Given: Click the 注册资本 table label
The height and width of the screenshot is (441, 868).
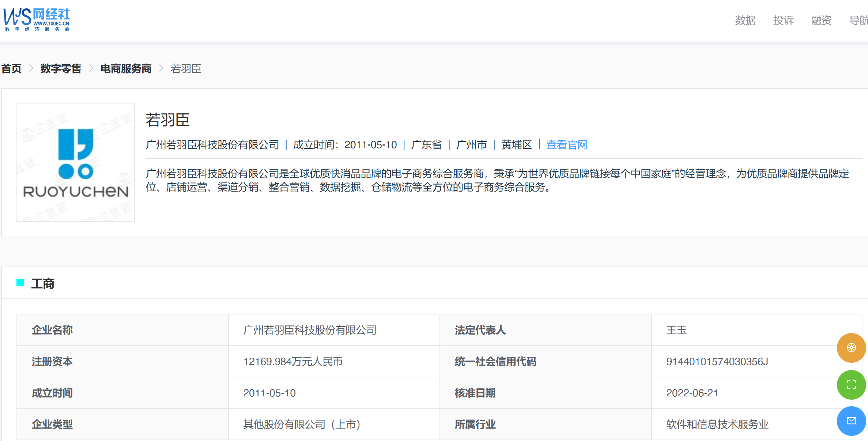Looking at the screenshot, I should pyautogui.click(x=52, y=362).
